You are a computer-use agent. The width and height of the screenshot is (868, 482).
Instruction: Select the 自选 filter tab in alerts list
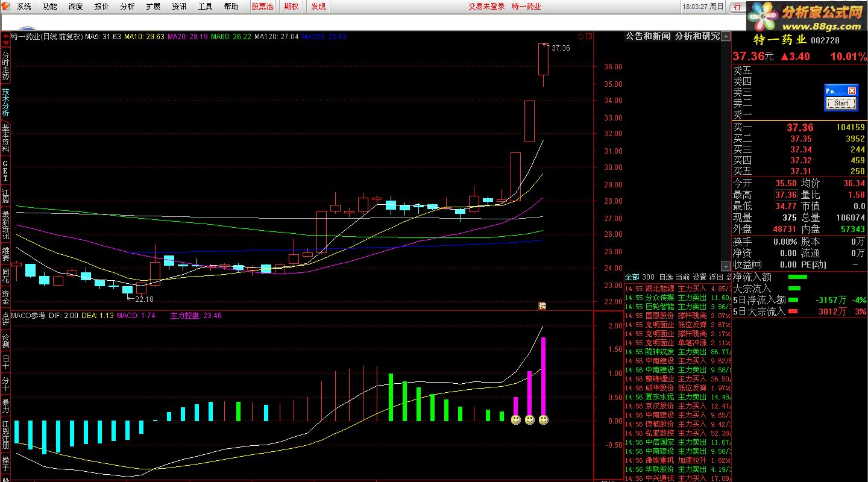(x=665, y=277)
